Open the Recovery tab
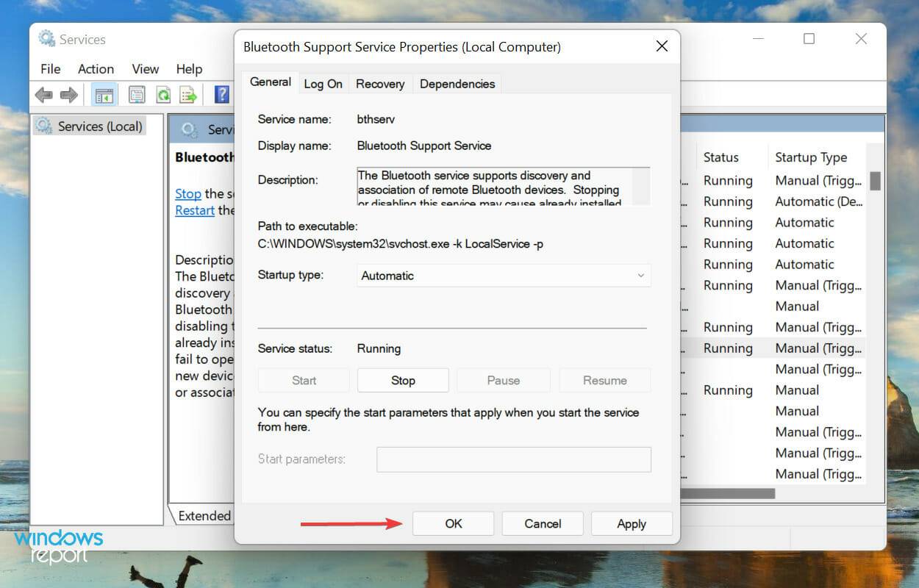This screenshot has height=588, width=919. [380, 84]
